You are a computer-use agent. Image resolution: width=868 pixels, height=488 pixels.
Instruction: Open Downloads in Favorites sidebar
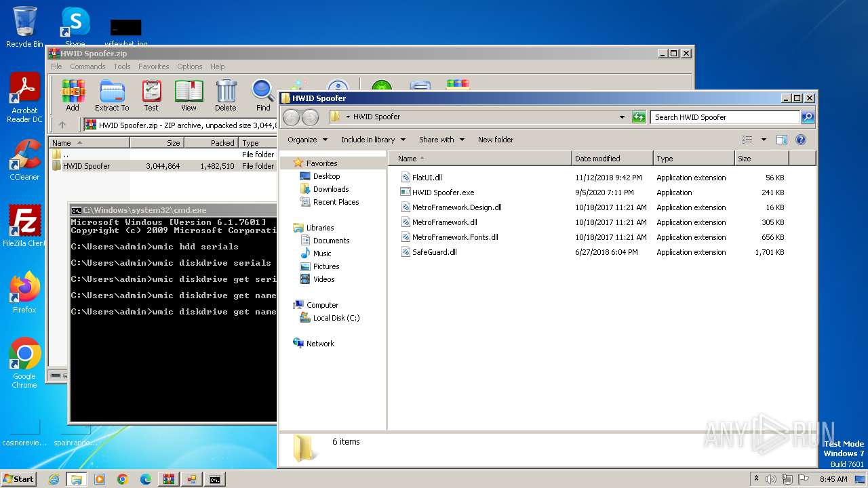(331, 189)
